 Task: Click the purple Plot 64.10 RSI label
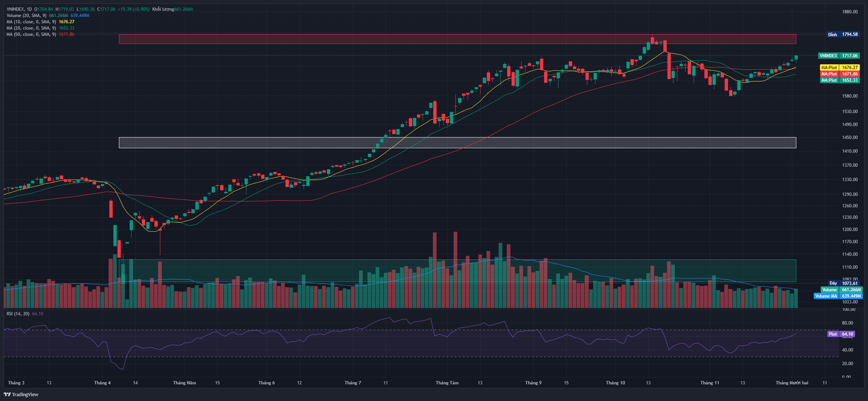point(840,334)
